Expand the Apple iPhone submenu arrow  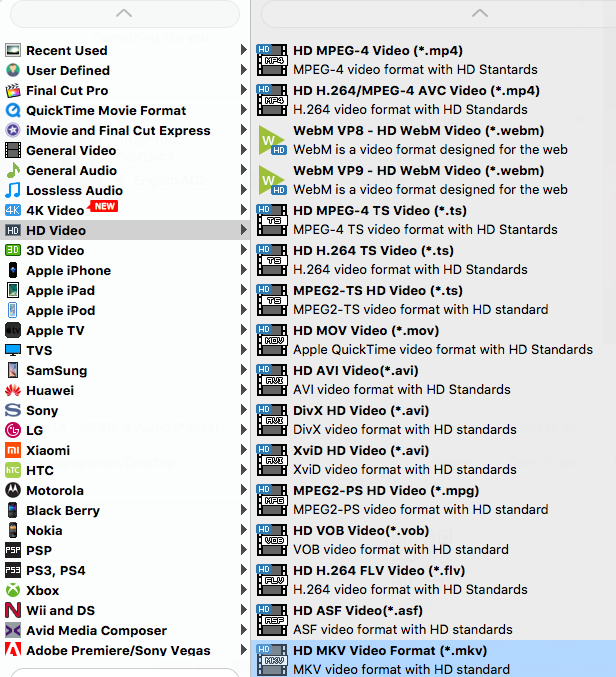(244, 270)
